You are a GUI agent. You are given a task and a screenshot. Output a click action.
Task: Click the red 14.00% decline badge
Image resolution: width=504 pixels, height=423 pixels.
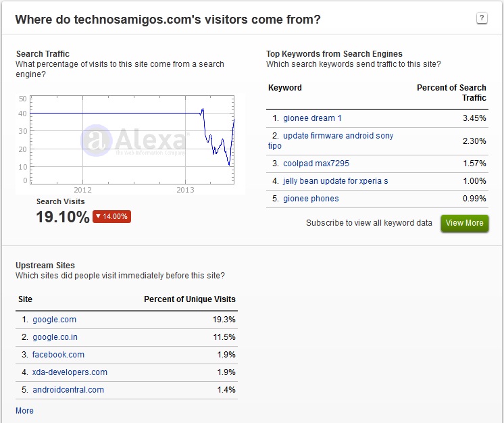tap(112, 216)
